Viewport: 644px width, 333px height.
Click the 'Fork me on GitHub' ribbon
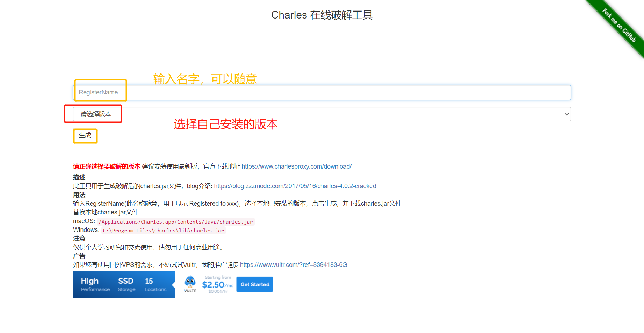point(620,24)
